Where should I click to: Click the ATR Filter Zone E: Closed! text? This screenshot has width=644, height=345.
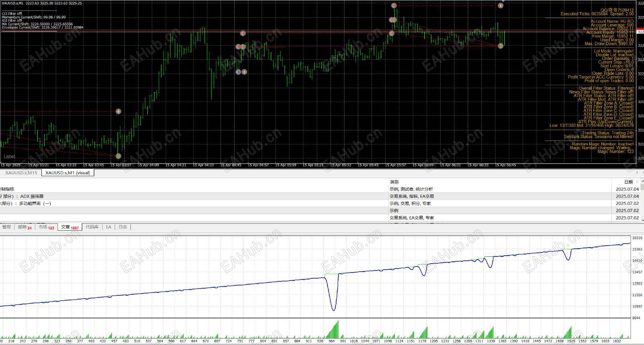[x=609, y=118]
